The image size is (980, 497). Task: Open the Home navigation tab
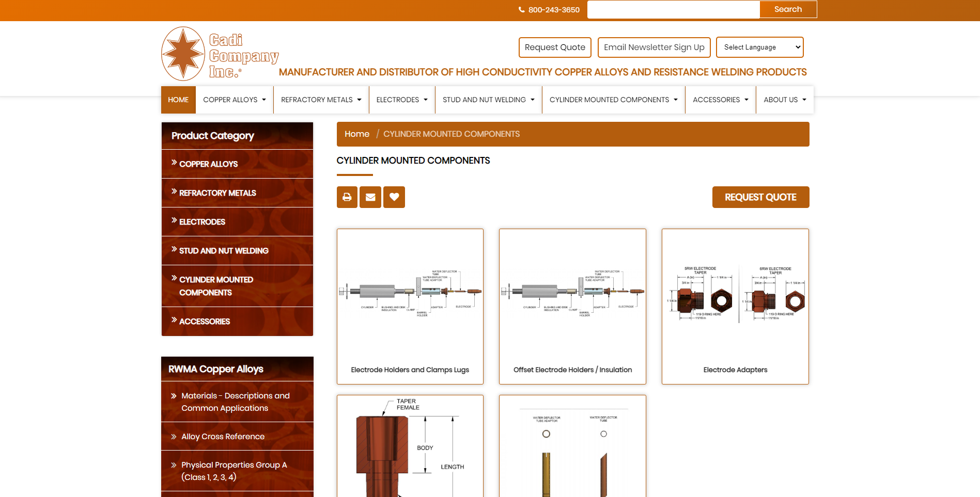coord(178,100)
